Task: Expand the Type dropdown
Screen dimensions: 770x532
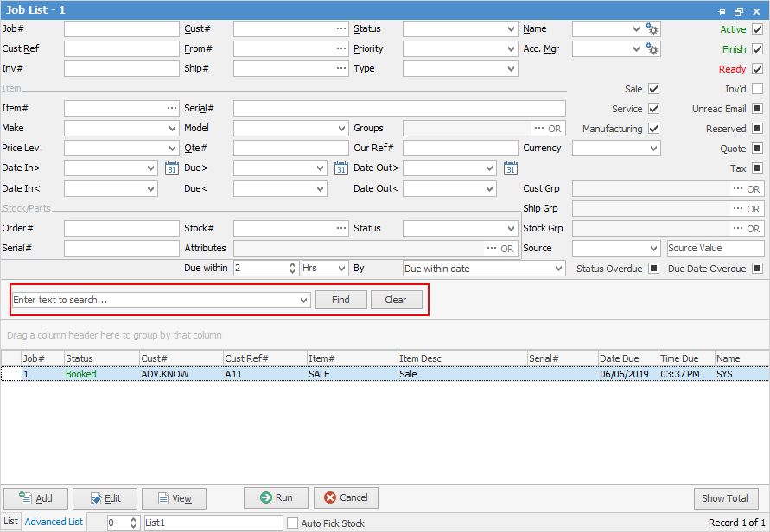Action: tap(511, 69)
